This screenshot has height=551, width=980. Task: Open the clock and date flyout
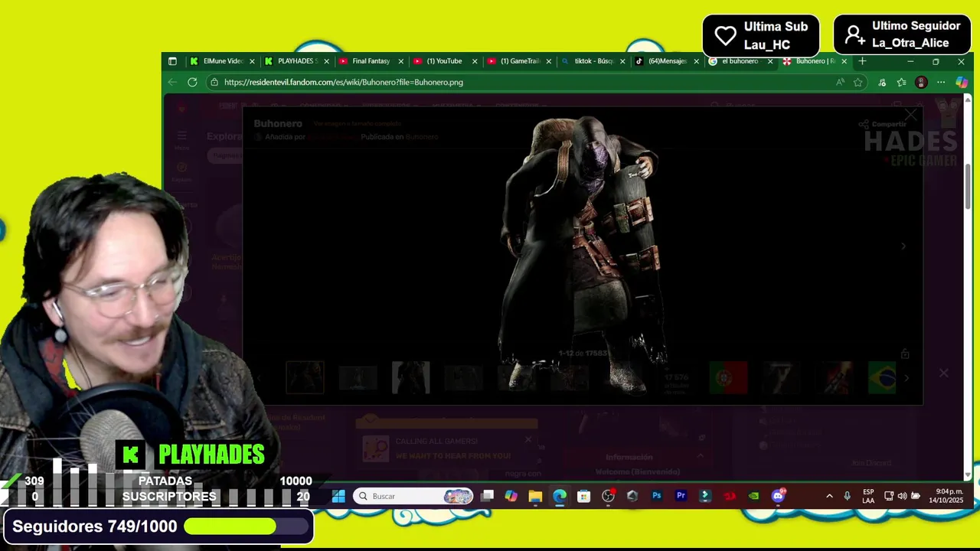[946, 496]
